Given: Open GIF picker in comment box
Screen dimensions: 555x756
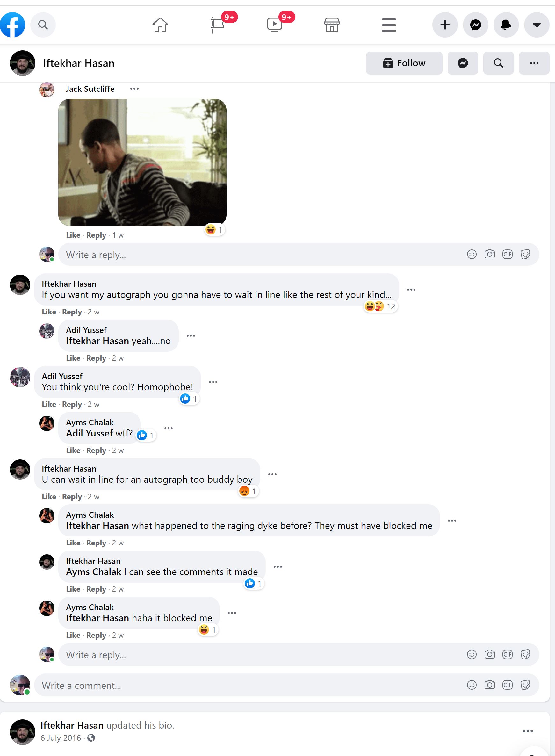Looking at the screenshot, I should coord(507,685).
